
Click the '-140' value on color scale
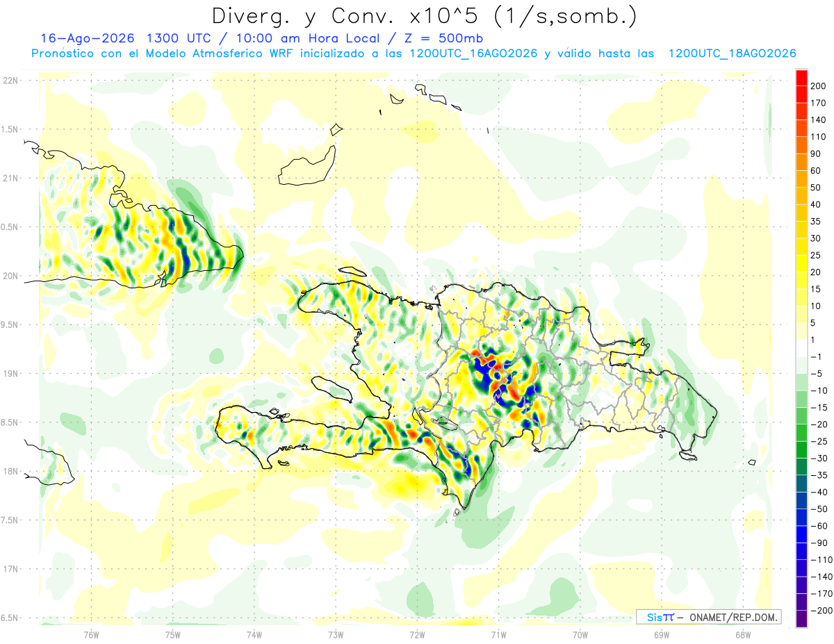pos(821,577)
